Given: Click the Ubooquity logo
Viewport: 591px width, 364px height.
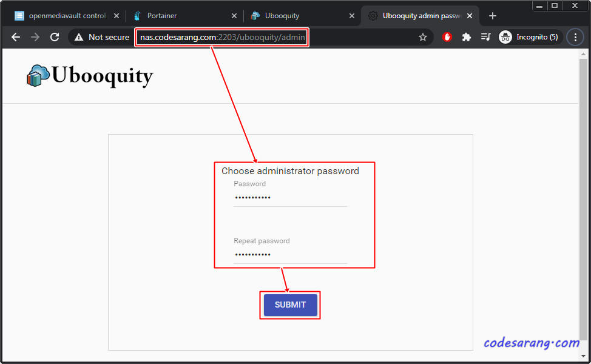Looking at the screenshot, I should click(90, 75).
